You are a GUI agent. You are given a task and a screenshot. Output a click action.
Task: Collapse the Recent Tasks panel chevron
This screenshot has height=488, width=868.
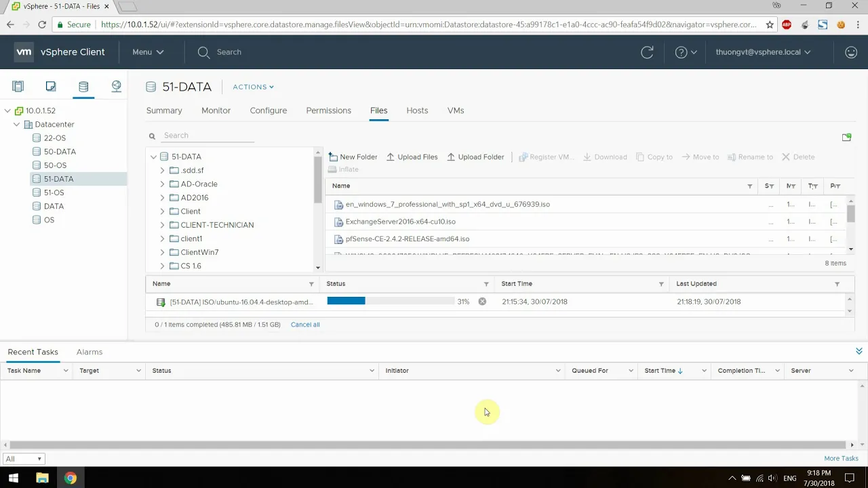click(x=859, y=351)
